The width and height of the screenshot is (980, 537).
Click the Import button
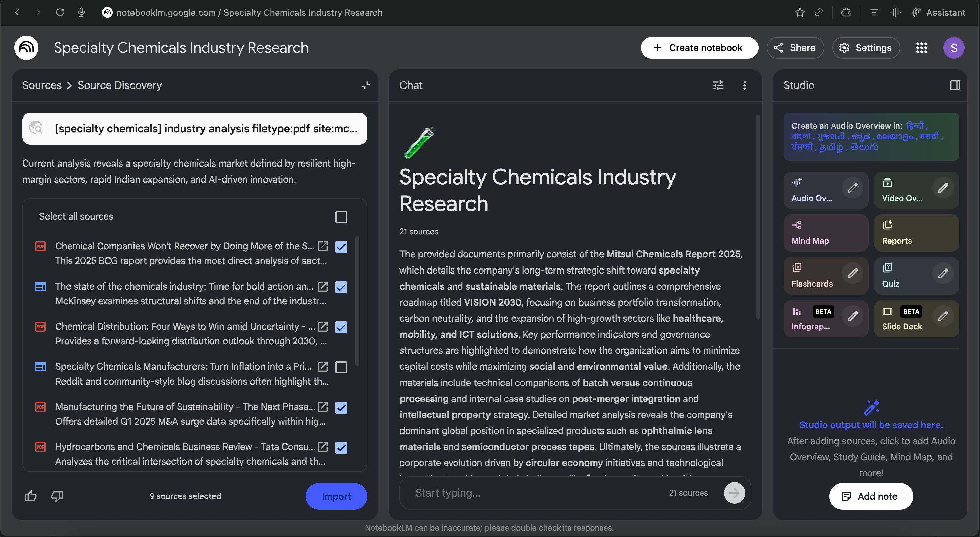(336, 496)
